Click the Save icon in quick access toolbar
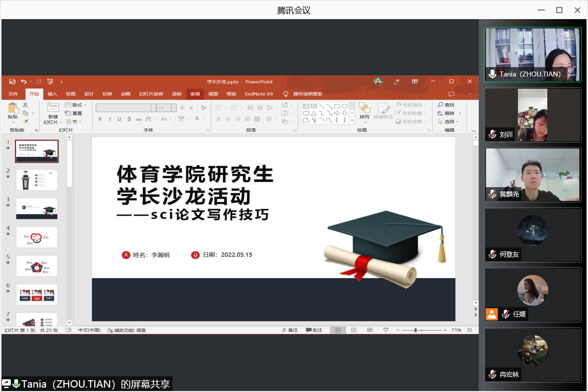588x392 pixels. (x=12, y=81)
